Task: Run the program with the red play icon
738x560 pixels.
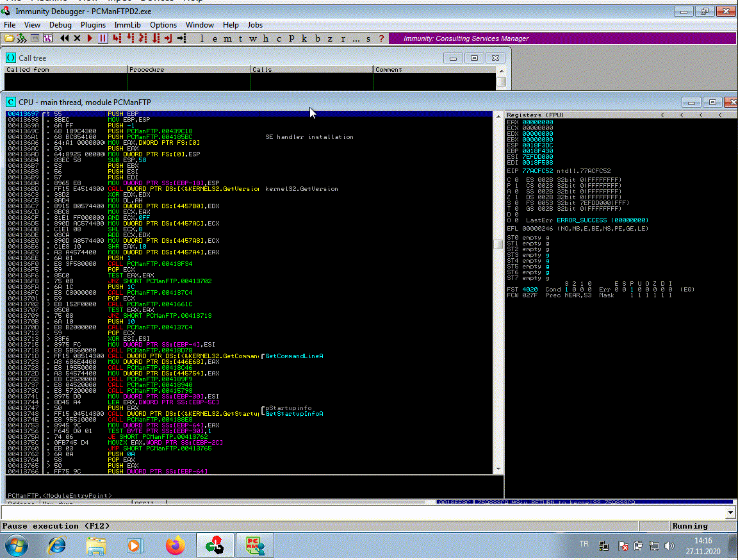Action: [x=90, y=38]
